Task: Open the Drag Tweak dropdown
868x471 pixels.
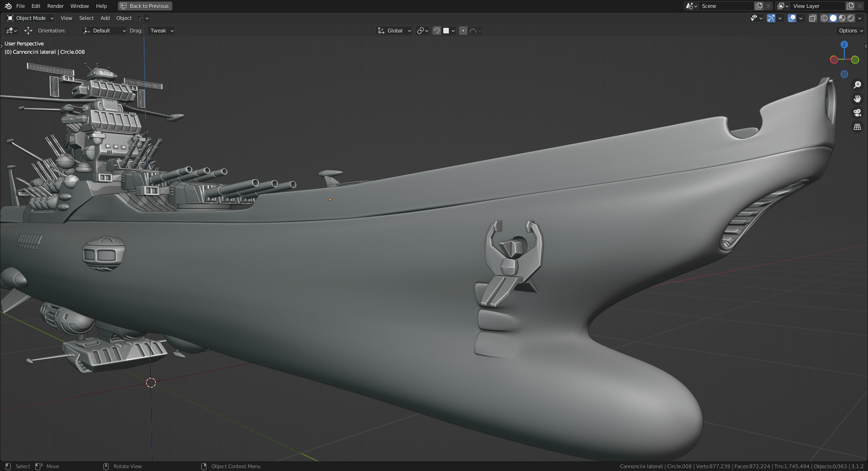Action: tap(161, 31)
